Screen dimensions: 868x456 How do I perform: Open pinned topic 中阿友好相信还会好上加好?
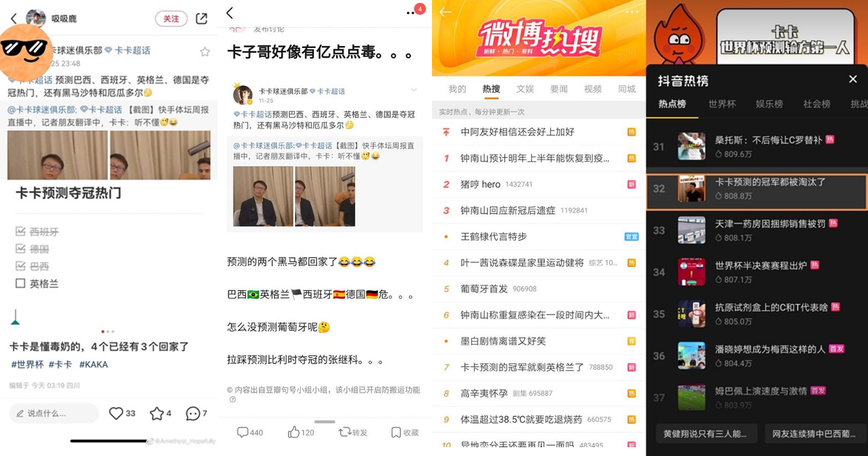point(539,132)
